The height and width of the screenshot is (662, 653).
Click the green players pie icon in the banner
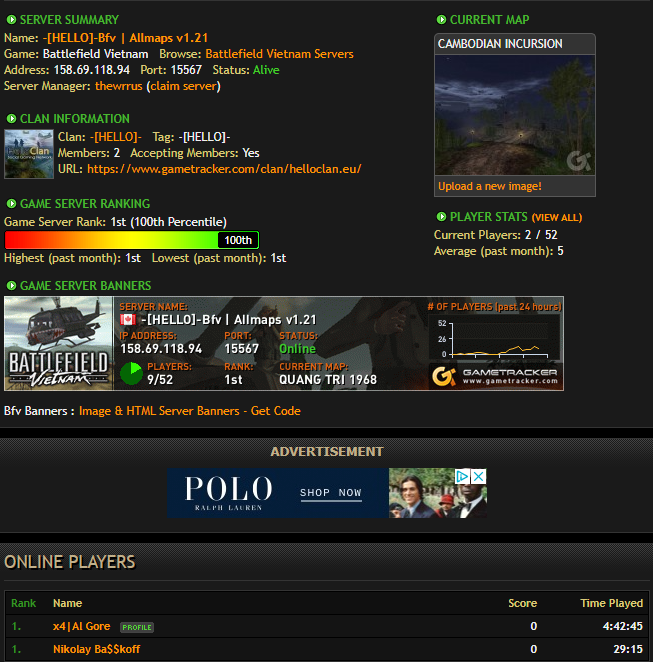[x=131, y=373]
